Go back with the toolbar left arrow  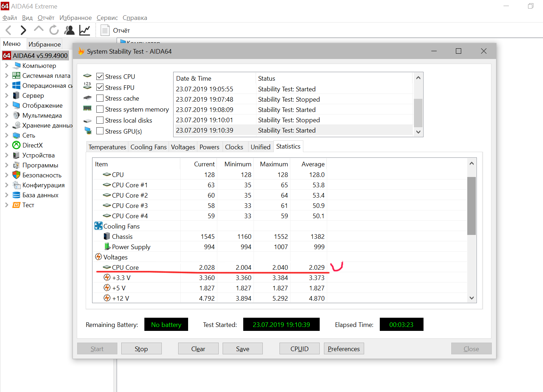click(x=9, y=31)
